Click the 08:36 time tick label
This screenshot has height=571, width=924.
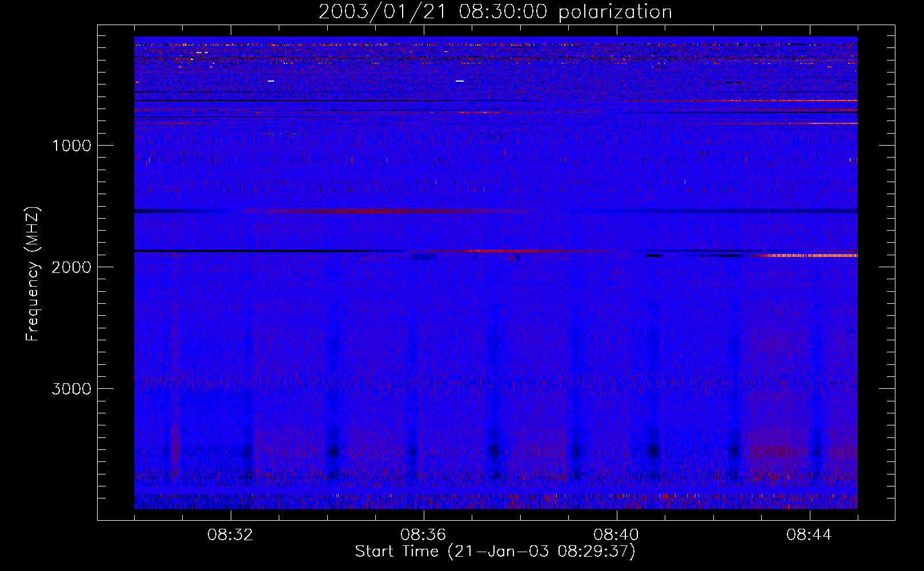point(424,535)
